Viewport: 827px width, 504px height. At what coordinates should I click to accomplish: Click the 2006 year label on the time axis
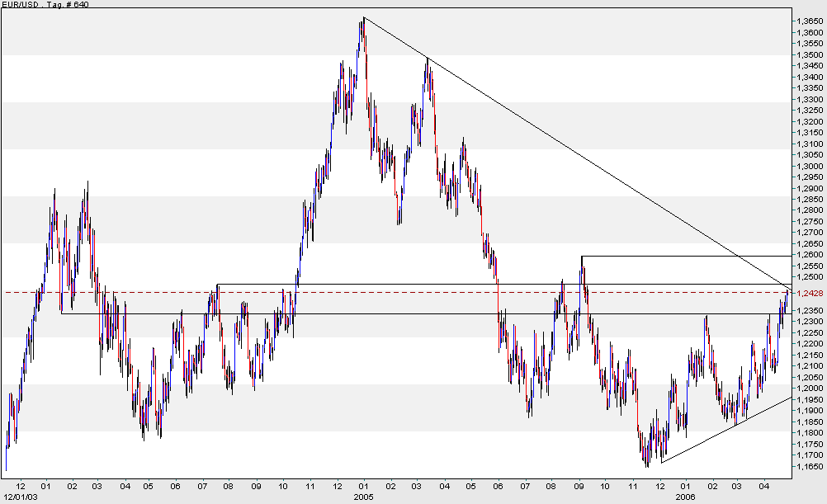(x=685, y=497)
